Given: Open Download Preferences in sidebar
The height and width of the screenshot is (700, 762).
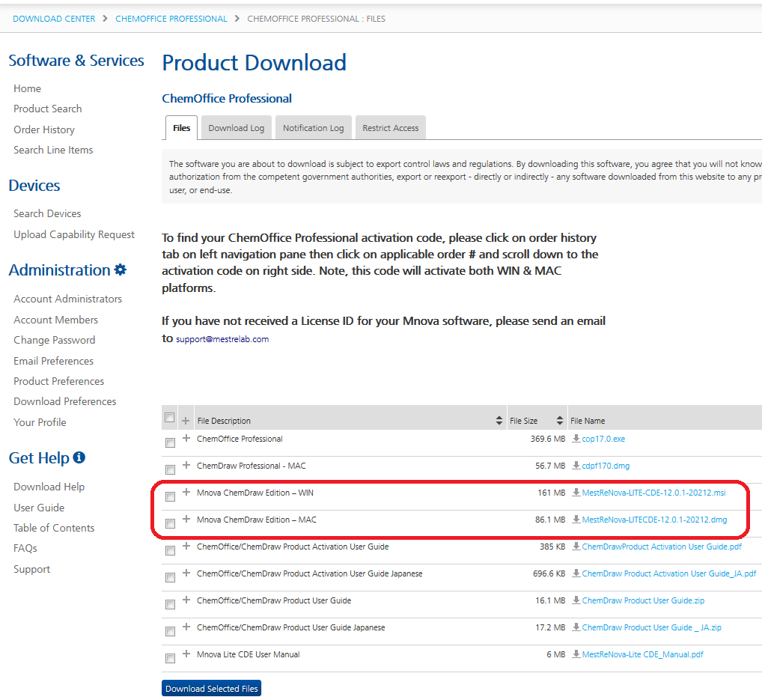Looking at the screenshot, I should 64,401.
